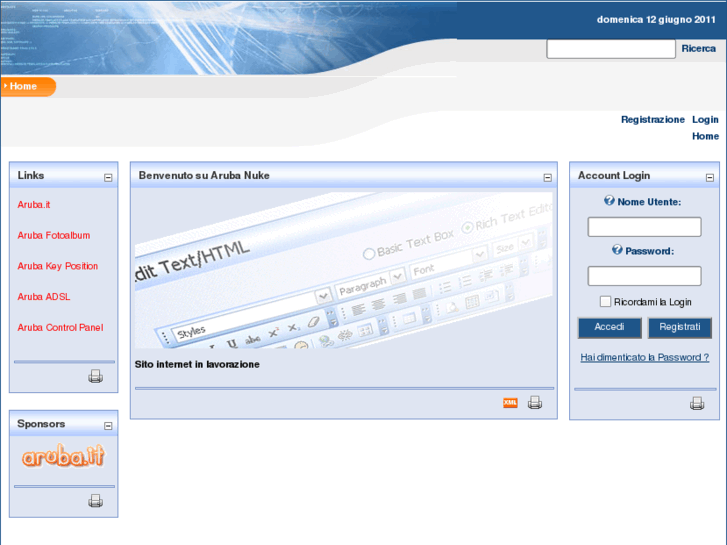Open the orange XML feed icon

pyautogui.click(x=510, y=403)
